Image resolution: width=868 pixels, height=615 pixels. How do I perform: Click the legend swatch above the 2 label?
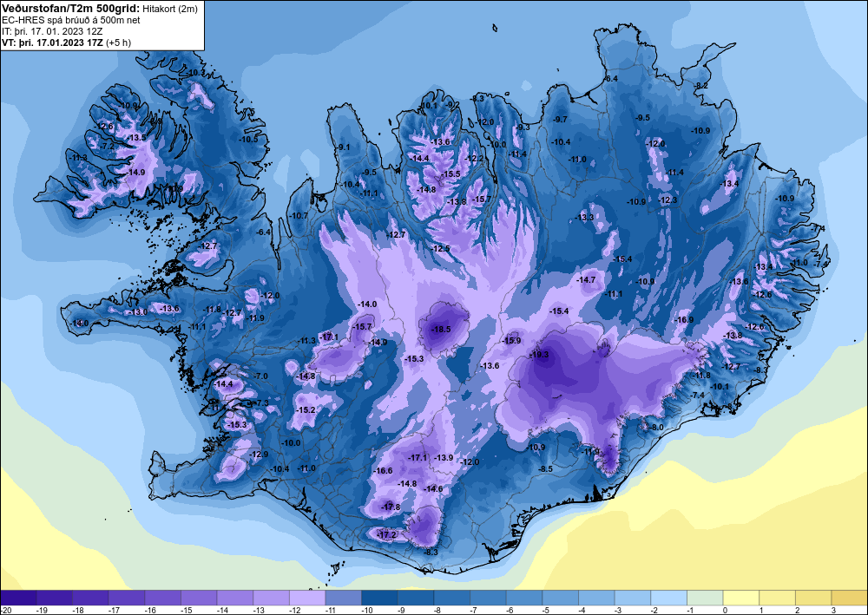[813, 598]
